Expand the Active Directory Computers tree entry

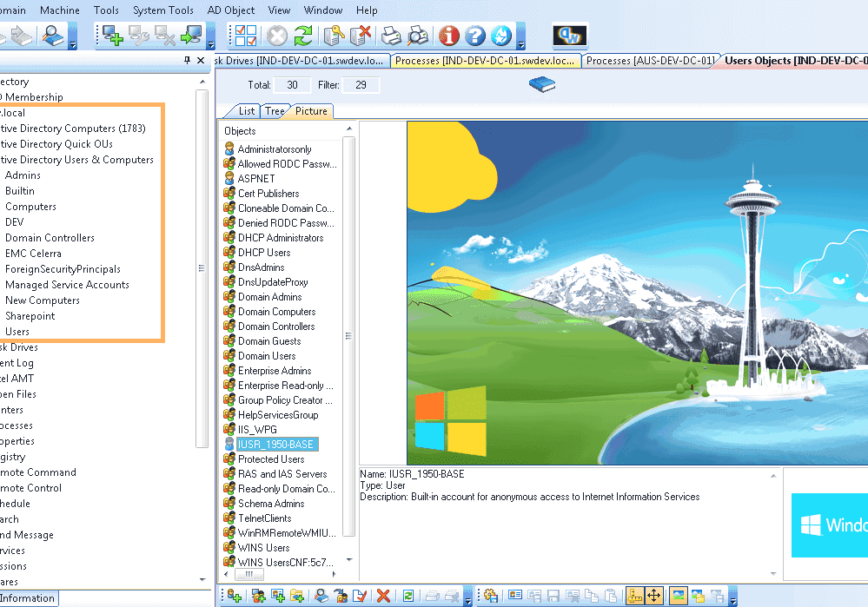[x=76, y=128]
